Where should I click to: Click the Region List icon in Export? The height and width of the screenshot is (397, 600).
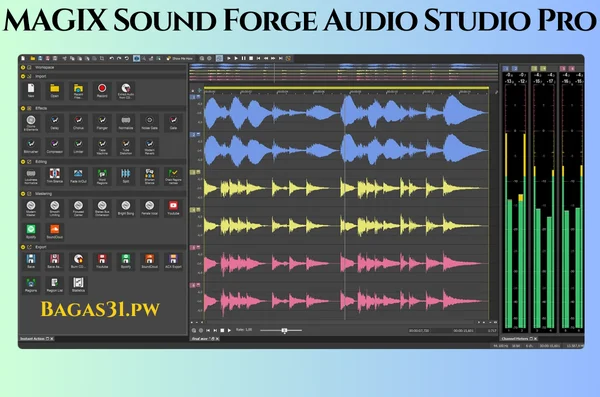55,285
